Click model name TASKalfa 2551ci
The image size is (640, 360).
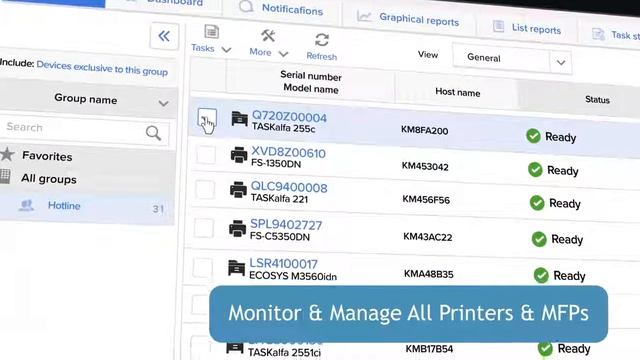(284, 352)
